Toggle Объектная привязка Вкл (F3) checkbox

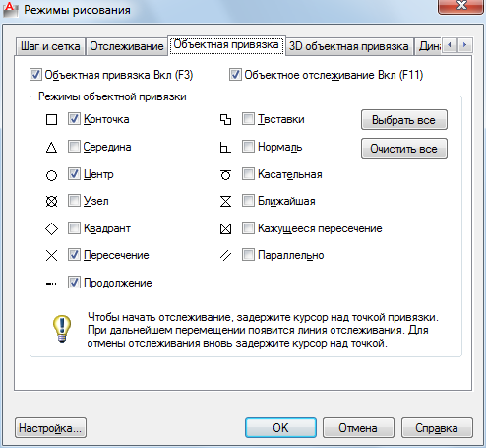pyautogui.click(x=35, y=75)
